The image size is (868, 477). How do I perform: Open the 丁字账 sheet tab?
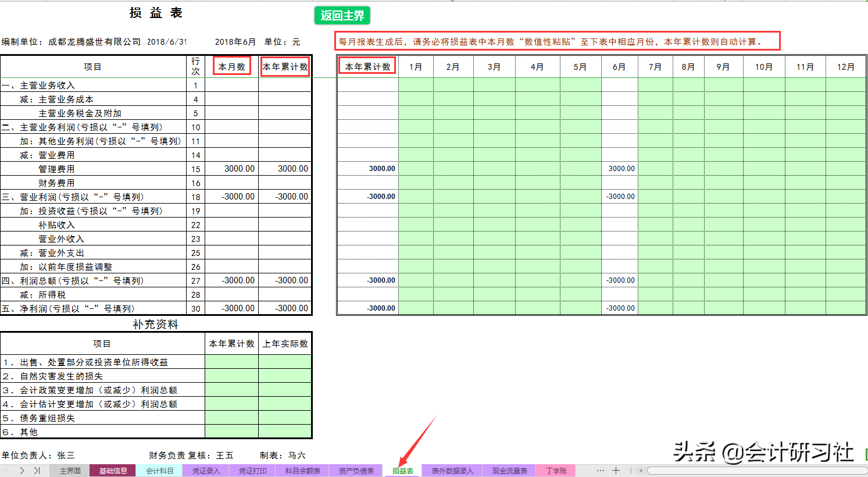(x=556, y=471)
